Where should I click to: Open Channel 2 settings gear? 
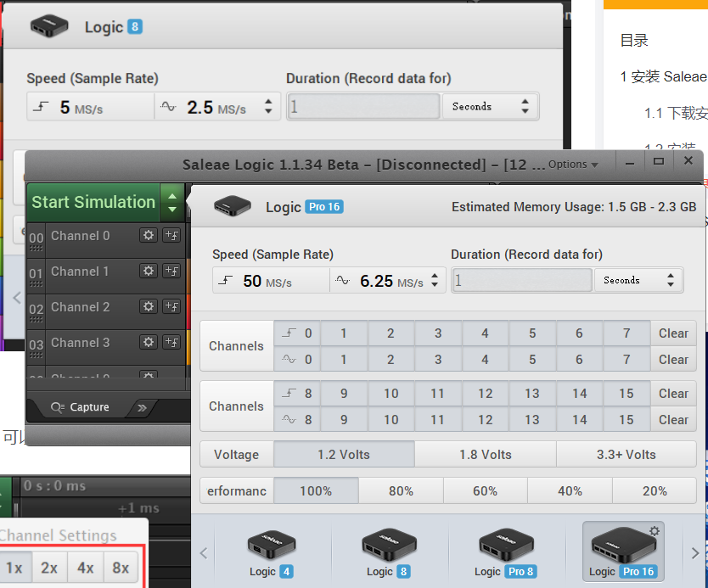tap(149, 306)
